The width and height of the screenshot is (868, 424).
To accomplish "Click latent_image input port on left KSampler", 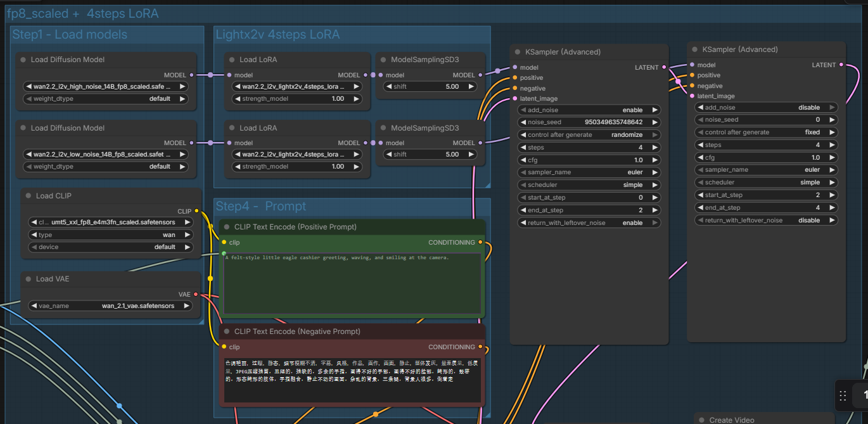I will [514, 98].
